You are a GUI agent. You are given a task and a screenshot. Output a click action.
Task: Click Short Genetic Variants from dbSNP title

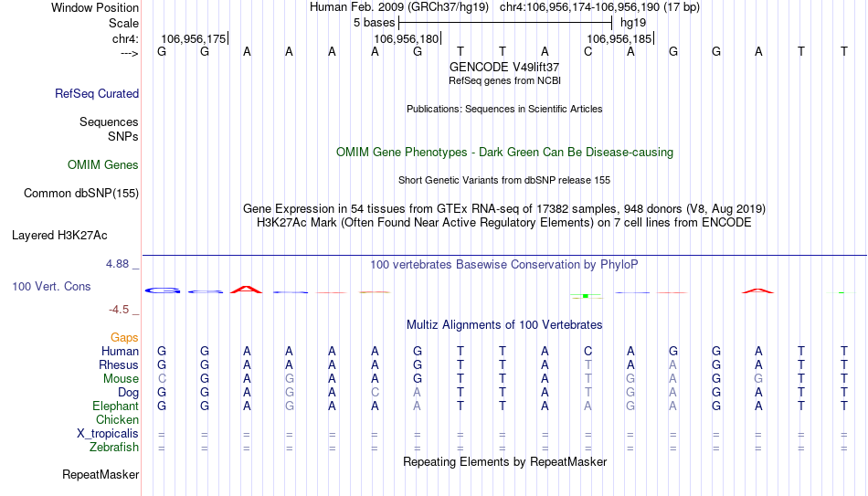504,181
